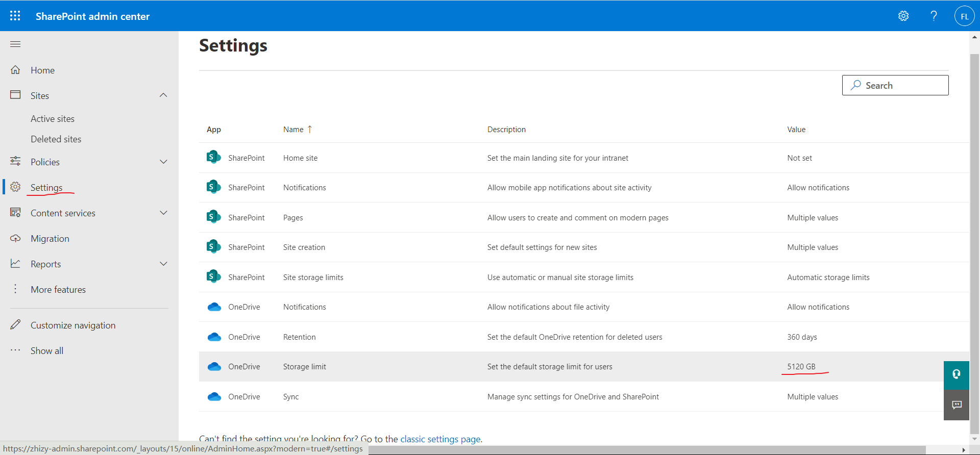This screenshot has height=455, width=980.
Task: Click 'Manage sync settings' description
Action: (x=573, y=397)
